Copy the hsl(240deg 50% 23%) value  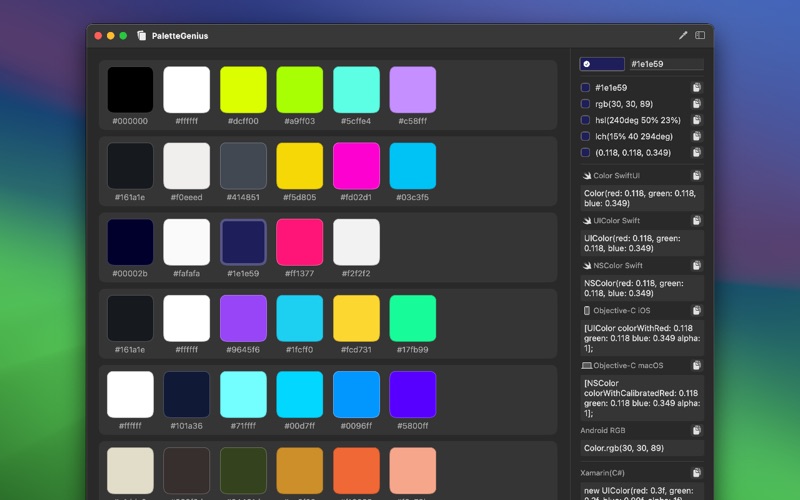point(697,120)
